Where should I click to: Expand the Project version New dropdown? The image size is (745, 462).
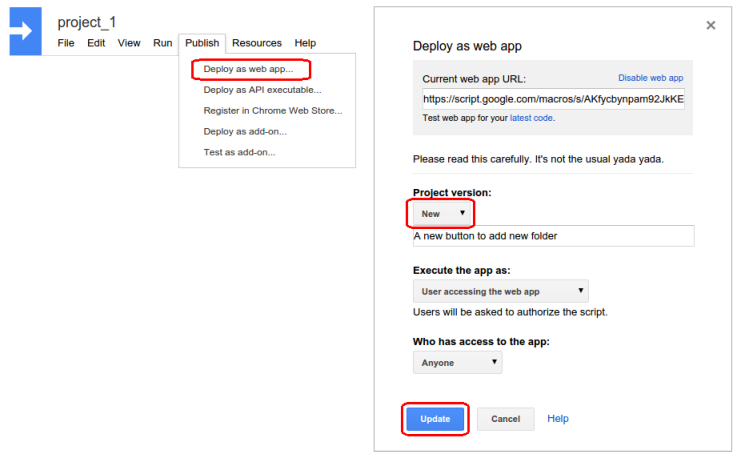click(x=442, y=214)
